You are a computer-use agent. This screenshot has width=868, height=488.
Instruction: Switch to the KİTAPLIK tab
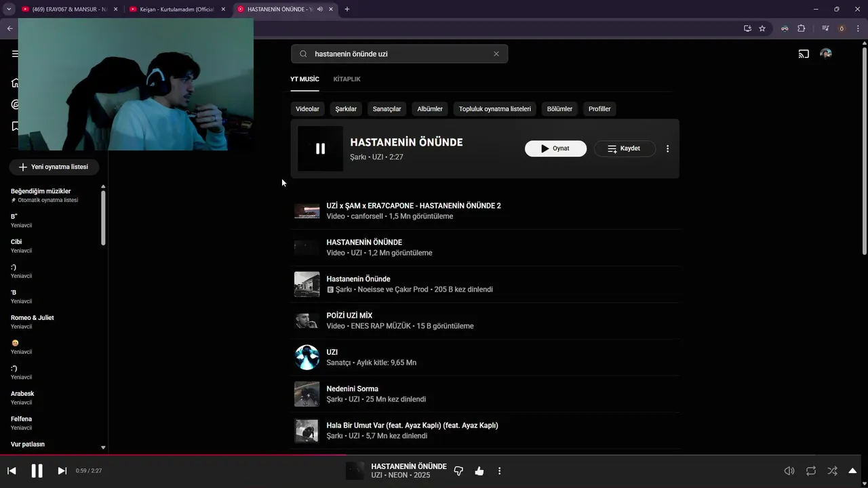pyautogui.click(x=347, y=79)
